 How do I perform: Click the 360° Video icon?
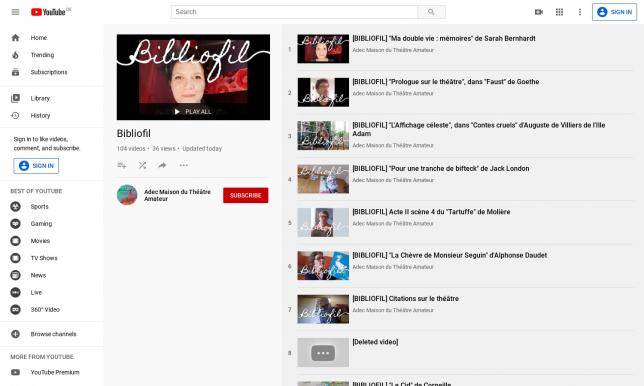15,310
